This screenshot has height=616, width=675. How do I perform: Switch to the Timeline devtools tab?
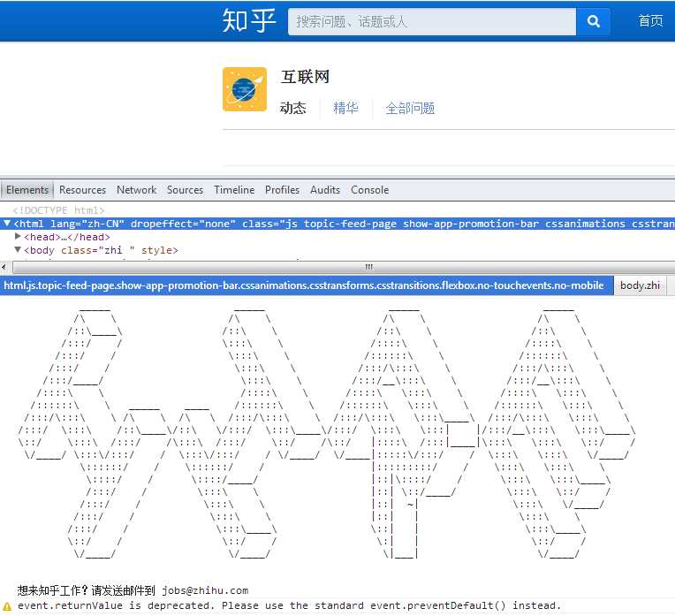point(234,190)
